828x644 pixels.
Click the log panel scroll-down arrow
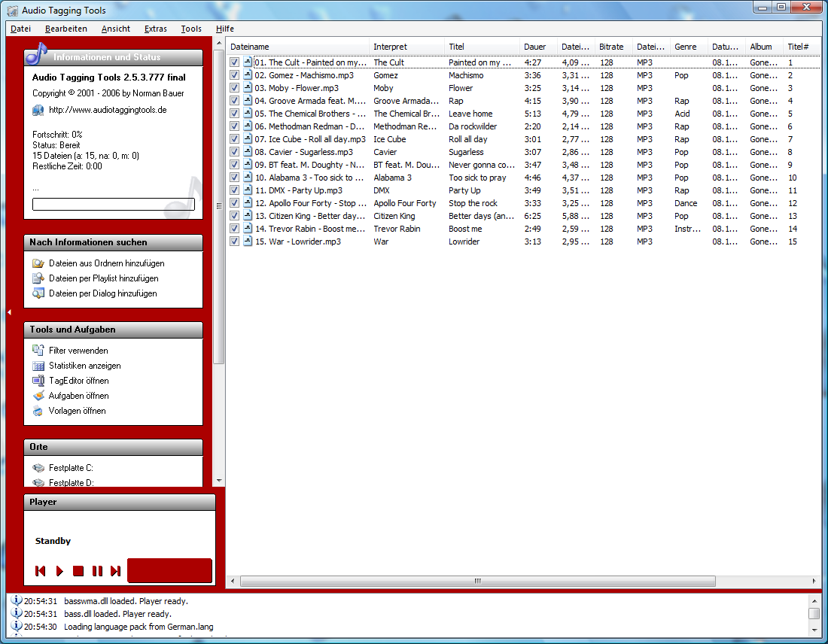(814, 630)
